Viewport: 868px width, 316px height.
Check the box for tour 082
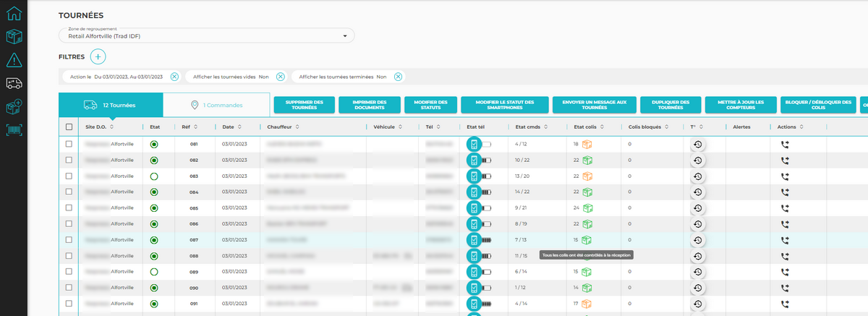tap(69, 161)
